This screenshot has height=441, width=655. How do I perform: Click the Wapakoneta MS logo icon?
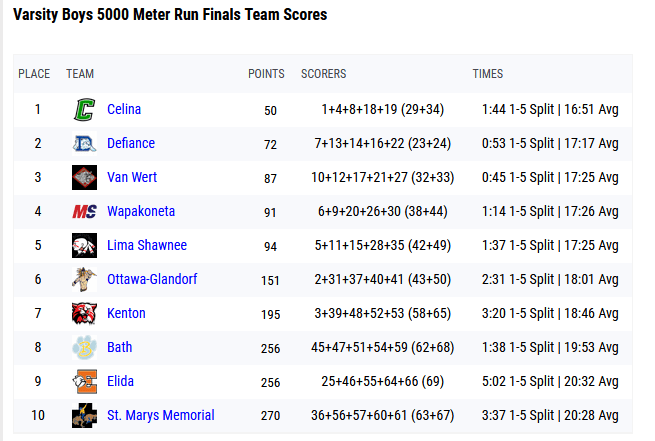click(x=84, y=212)
